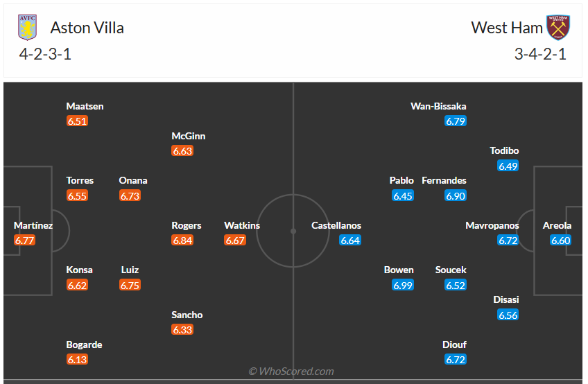Select Martínez's 6.77 rating badge

coord(24,241)
